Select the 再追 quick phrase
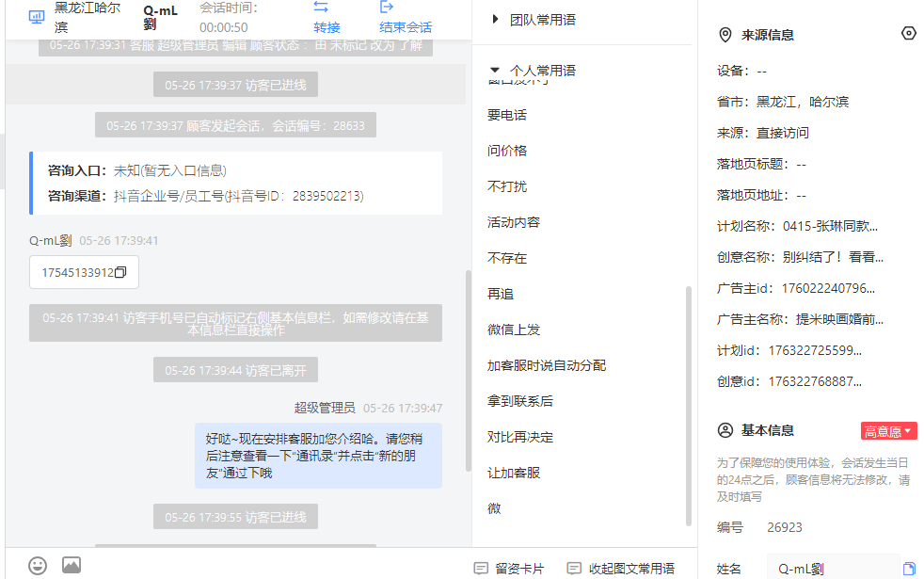The width and height of the screenshot is (924, 579). tap(501, 295)
